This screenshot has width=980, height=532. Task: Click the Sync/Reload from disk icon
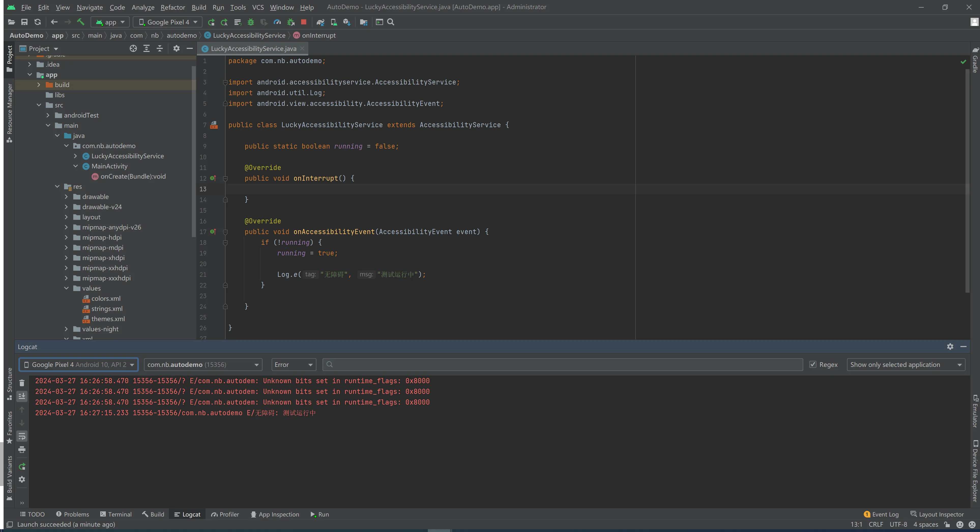point(37,22)
